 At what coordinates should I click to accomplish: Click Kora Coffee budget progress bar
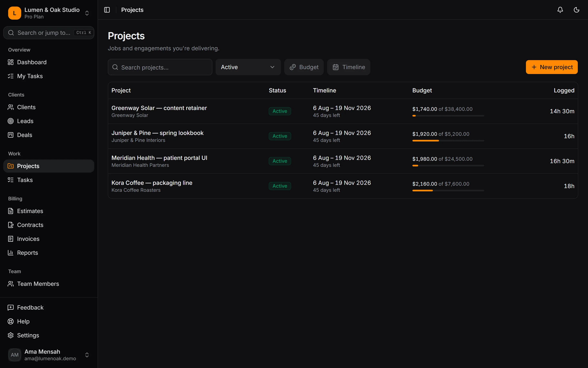coord(448,191)
